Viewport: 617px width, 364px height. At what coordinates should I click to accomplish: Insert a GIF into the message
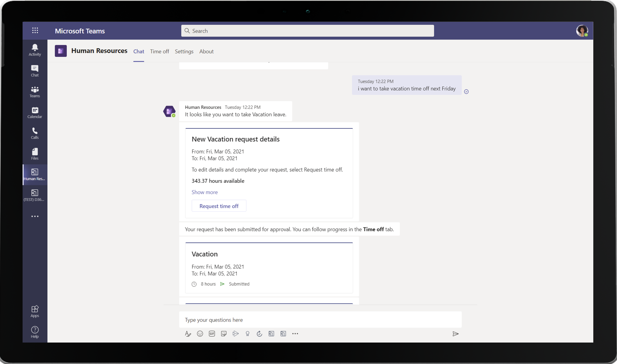212,334
